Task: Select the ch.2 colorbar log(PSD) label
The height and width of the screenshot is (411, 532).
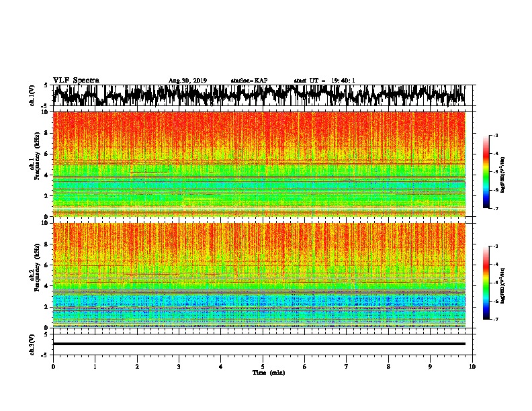Action: [502, 285]
